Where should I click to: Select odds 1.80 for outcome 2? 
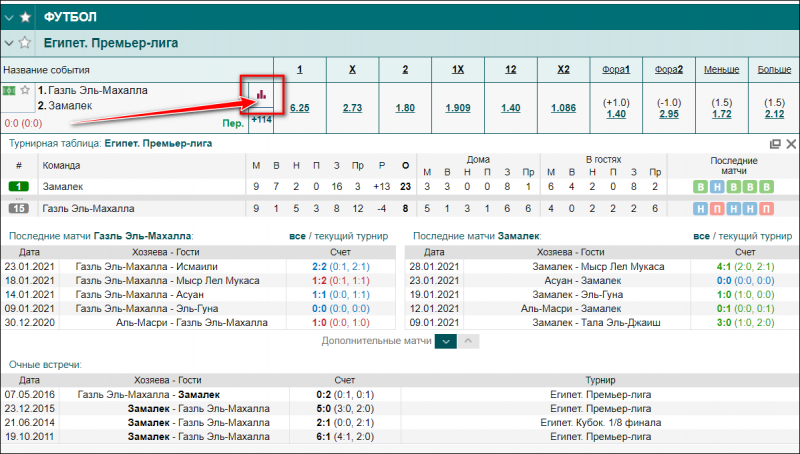pos(405,108)
